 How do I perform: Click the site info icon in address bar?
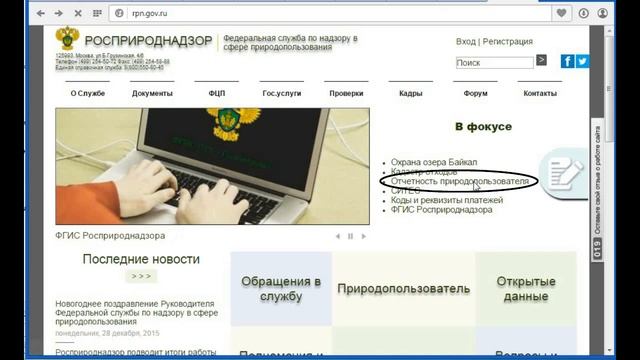click(x=119, y=13)
